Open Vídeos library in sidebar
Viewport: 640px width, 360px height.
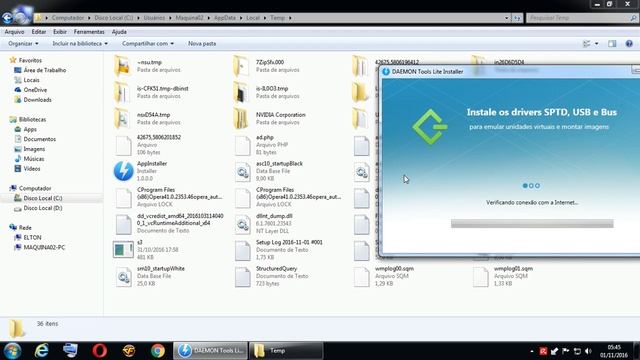(x=32, y=169)
